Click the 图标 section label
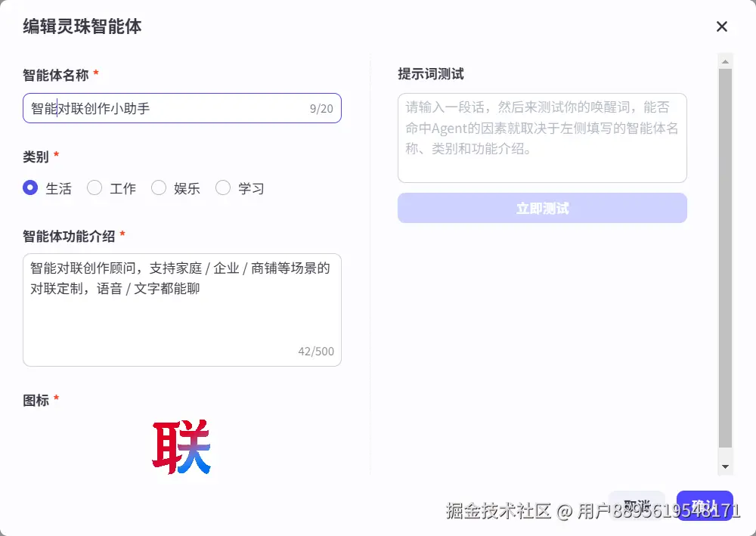Image resolution: width=756 pixels, height=536 pixels. click(36, 400)
